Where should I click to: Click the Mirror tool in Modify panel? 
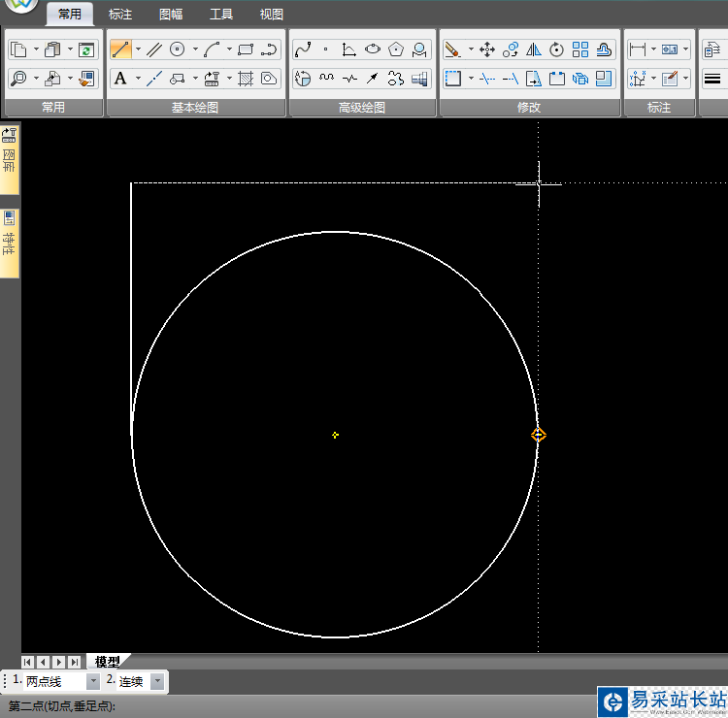pos(534,49)
